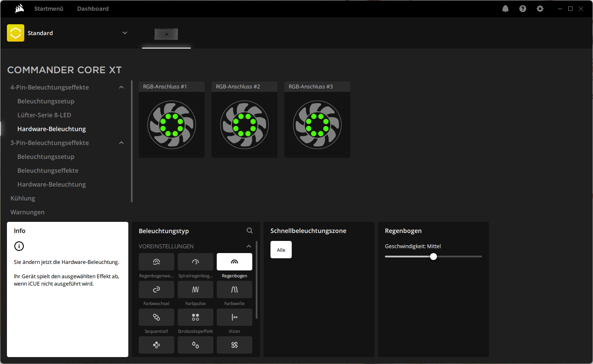The height and width of the screenshot is (364, 593).
Task: Toggle the active Regenbogen effect tile
Action: pyautogui.click(x=235, y=262)
